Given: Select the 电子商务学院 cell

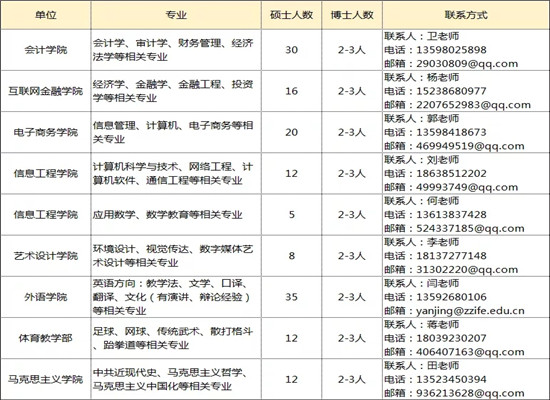Looking at the screenshot, I should (46, 132).
